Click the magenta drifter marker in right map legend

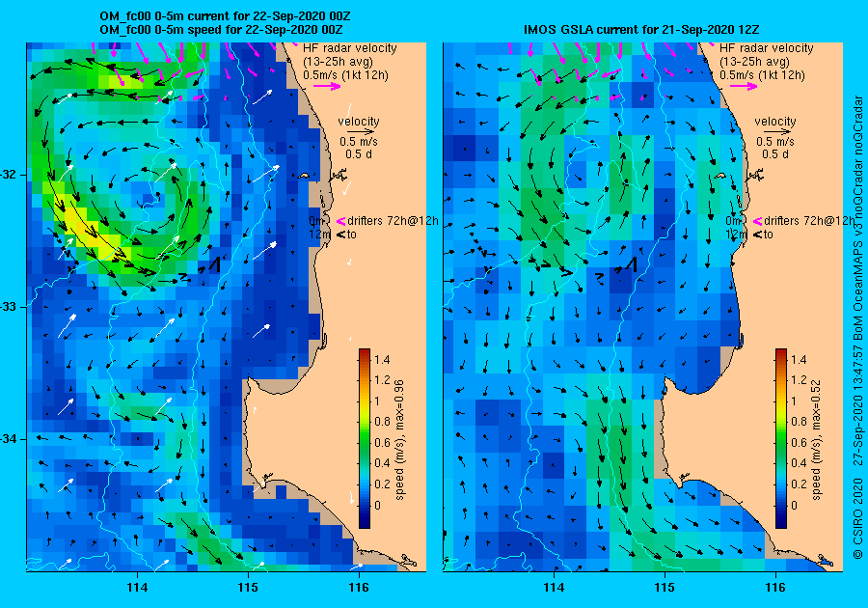coord(757,221)
